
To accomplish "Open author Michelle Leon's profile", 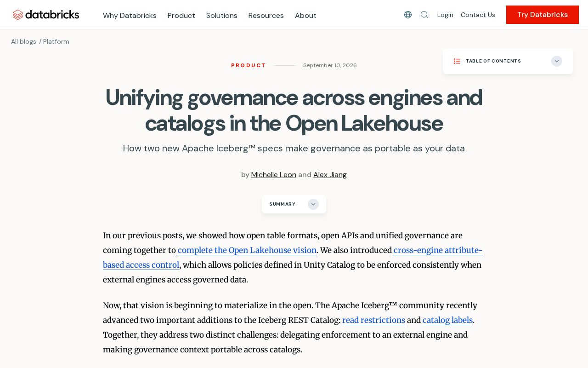I will [274, 175].
